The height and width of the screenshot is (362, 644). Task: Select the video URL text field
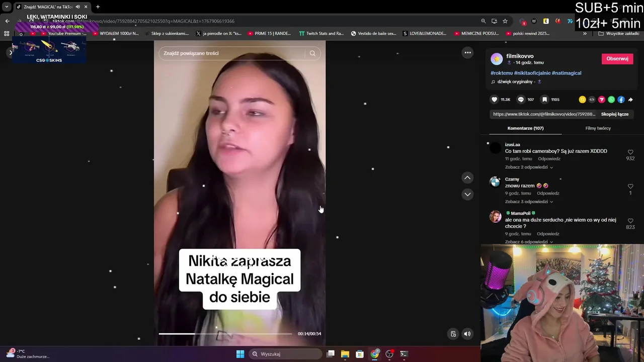[544, 114]
